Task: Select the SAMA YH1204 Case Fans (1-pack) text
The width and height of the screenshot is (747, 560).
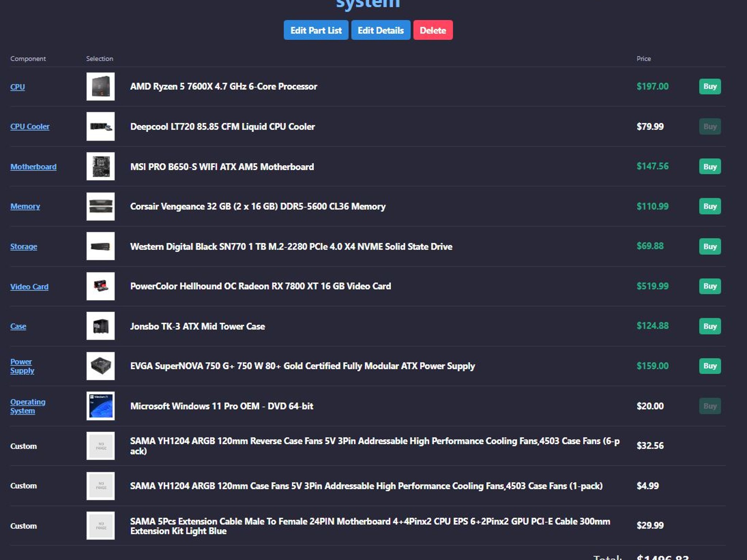Action: coord(366,486)
